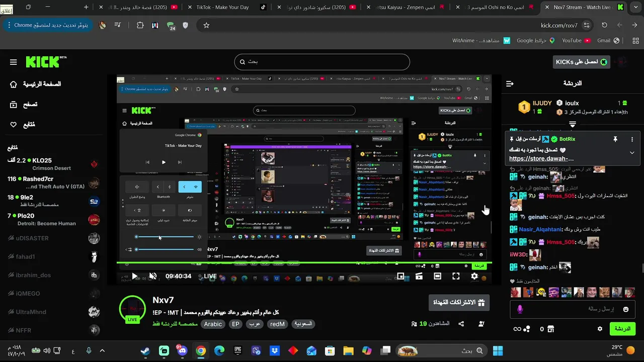Screen dimensions: 644x362
Task: Seek on the green stream progress bar
Action: coord(304,262)
